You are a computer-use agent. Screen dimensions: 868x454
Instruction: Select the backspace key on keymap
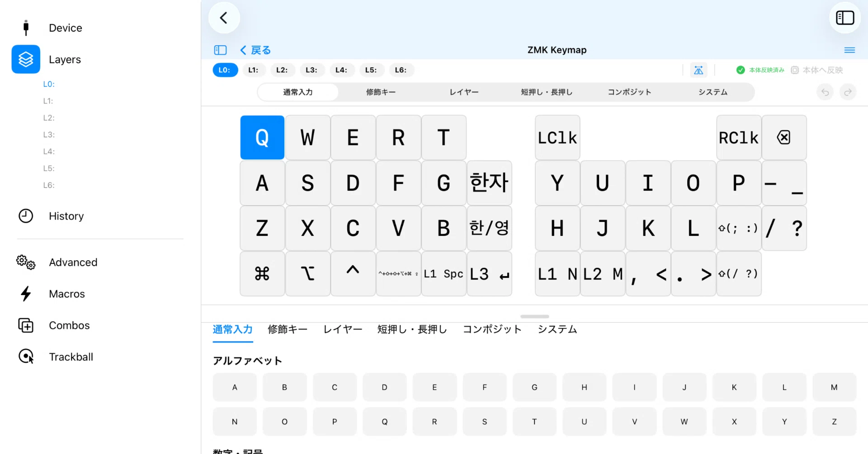tap(784, 137)
